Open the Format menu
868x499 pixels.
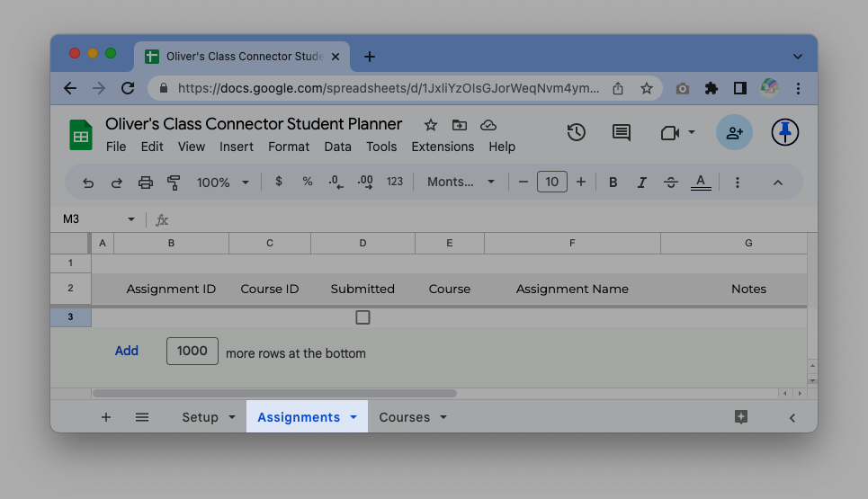[289, 147]
